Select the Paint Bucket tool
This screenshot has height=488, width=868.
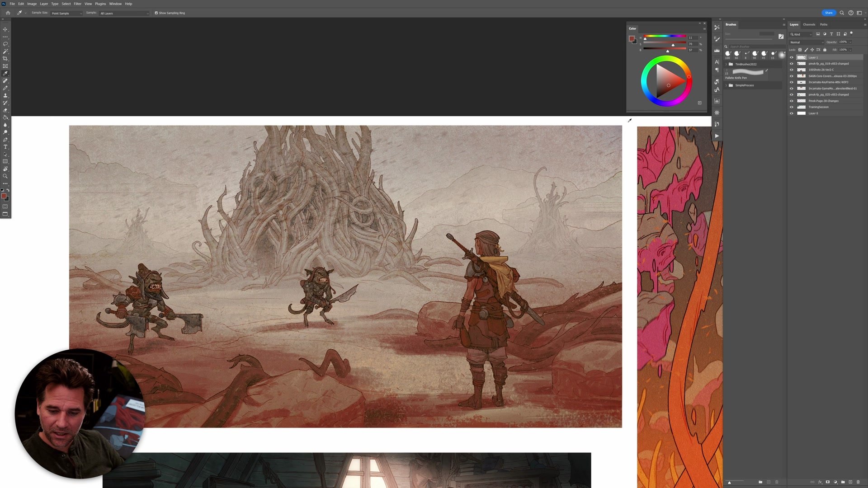click(5, 117)
